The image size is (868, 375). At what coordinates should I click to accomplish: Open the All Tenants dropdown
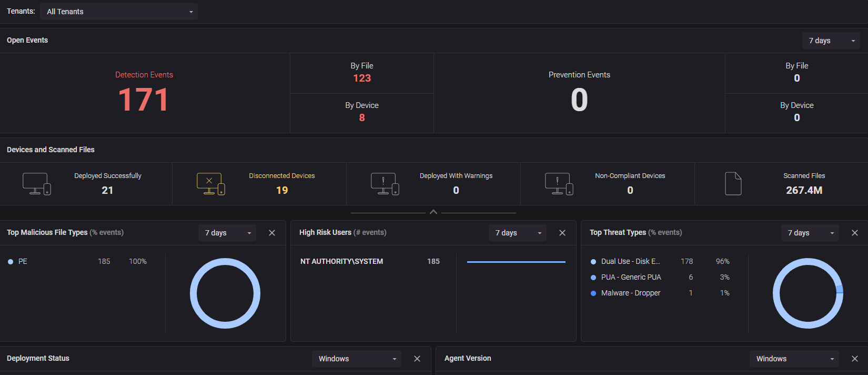[119, 12]
